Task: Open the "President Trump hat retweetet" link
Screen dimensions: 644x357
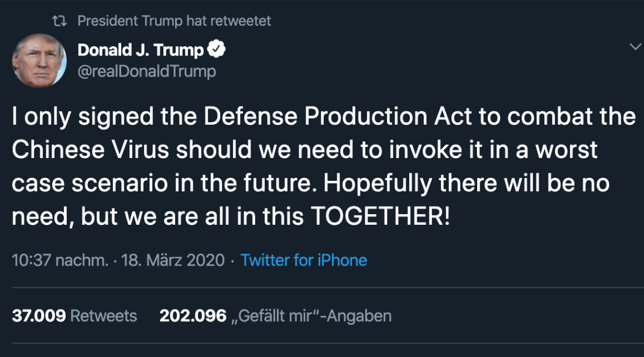Action: (174, 22)
